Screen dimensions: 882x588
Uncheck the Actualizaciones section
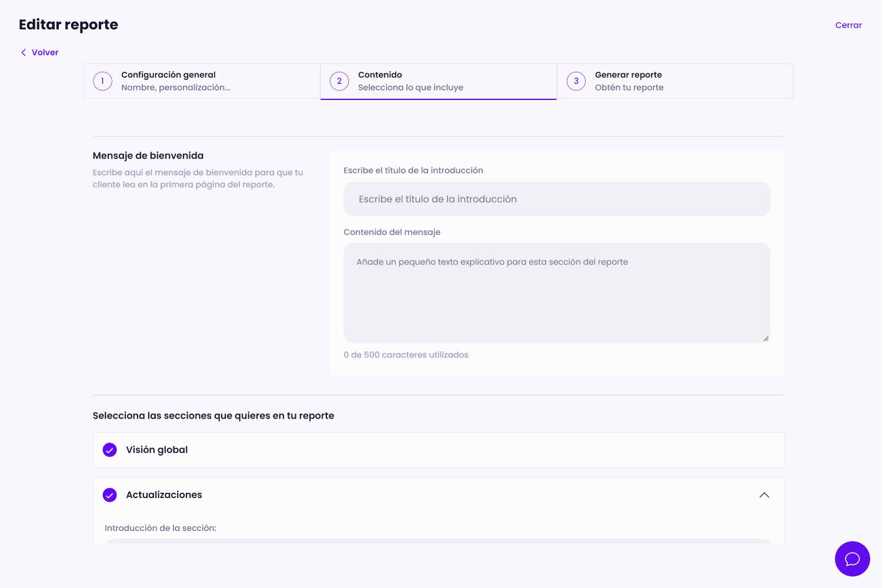(110, 495)
